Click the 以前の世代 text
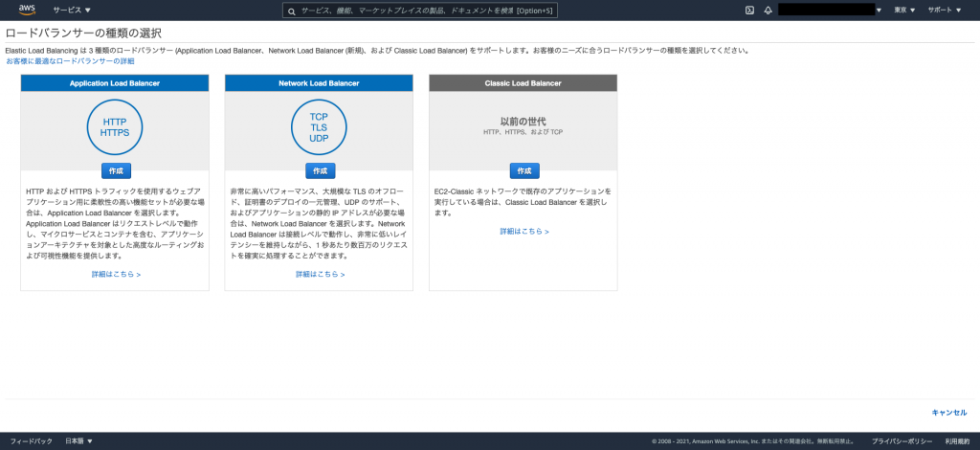 point(523,122)
